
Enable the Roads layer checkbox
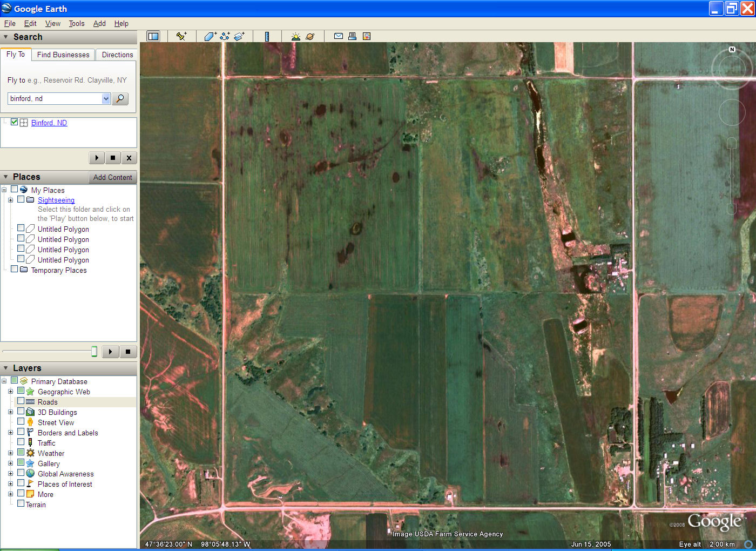click(21, 401)
